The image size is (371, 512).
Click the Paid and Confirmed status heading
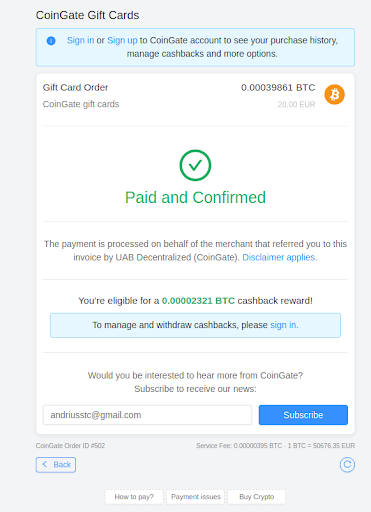coord(195,197)
